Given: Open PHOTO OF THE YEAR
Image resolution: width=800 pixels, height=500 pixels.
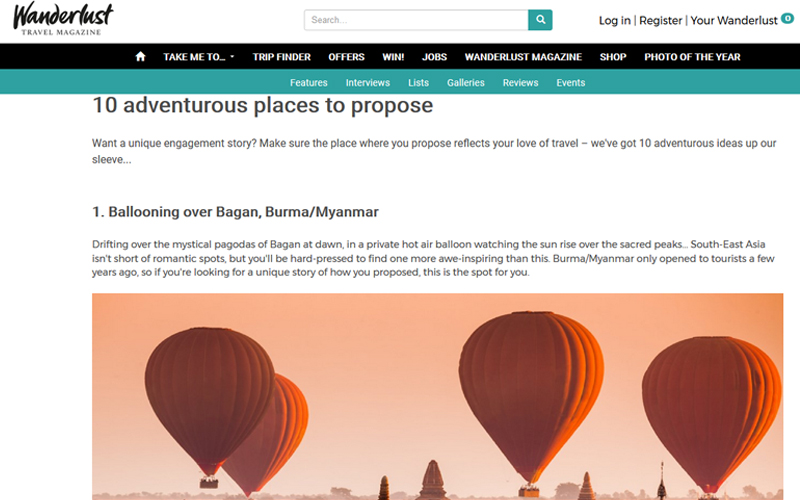Looking at the screenshot, I should coord(692,57).
